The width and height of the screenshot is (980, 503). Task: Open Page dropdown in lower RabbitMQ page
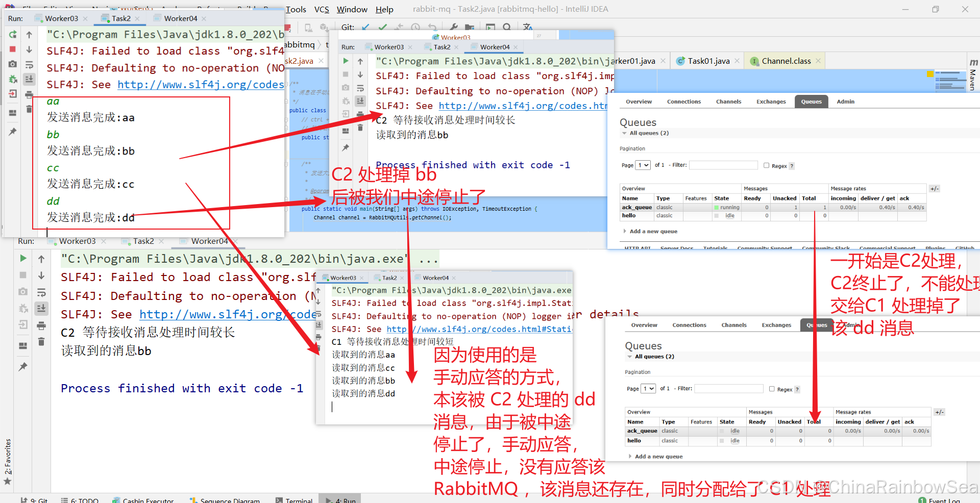[x=648, y=389]
